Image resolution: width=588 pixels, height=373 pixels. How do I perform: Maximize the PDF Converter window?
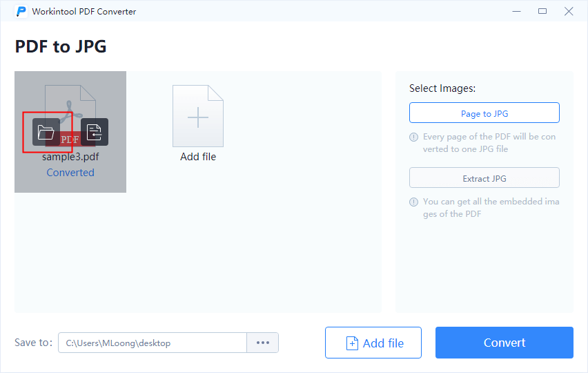[x=542, y=11]
